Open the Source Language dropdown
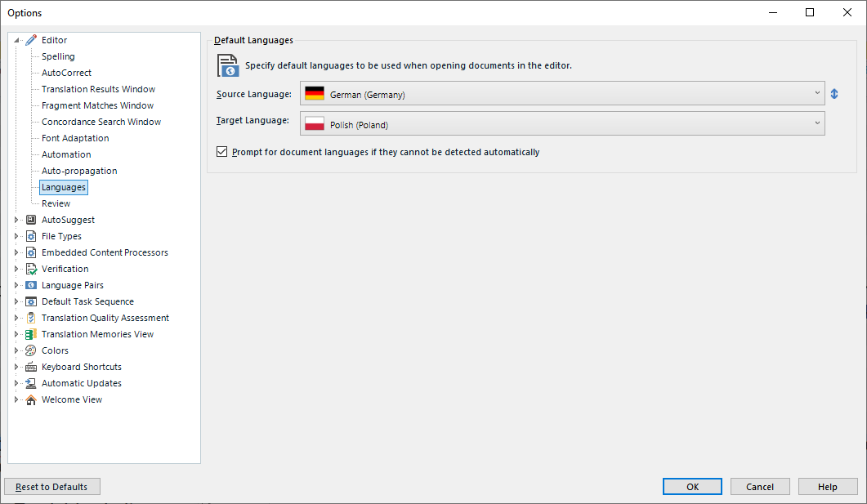The width and height of the screenshot is (867, 504). (816, 93)
